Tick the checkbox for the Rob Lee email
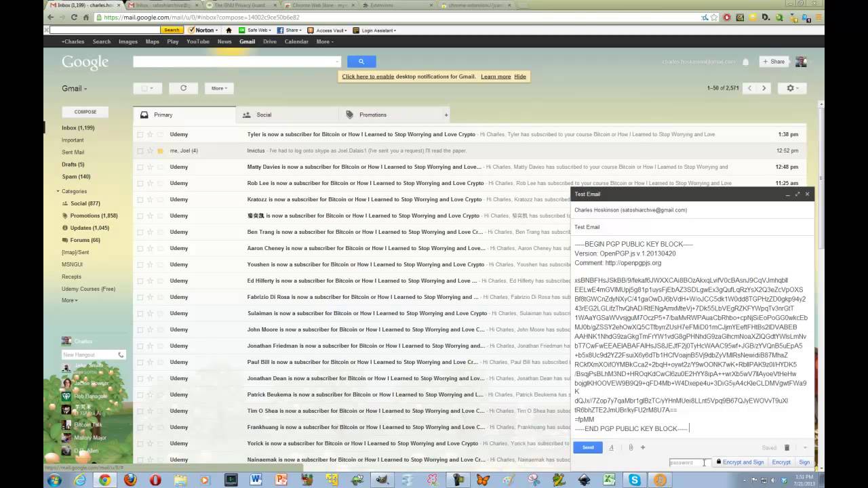Viewport: 868px width, 488px height. pyautogui.click(x=140, y=183)
